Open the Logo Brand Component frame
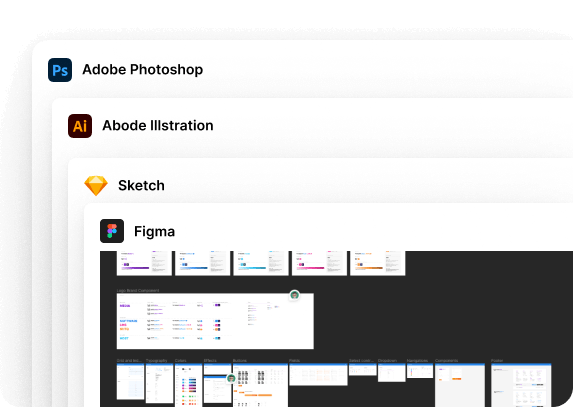Viewport: 573px width, 407px height. (x=215, y=321)
